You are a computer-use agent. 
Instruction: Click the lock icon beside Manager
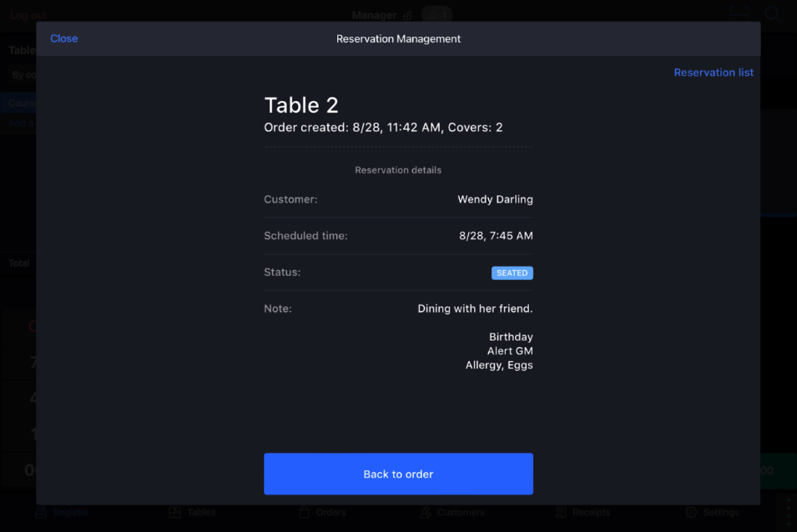tap(406, 15)
